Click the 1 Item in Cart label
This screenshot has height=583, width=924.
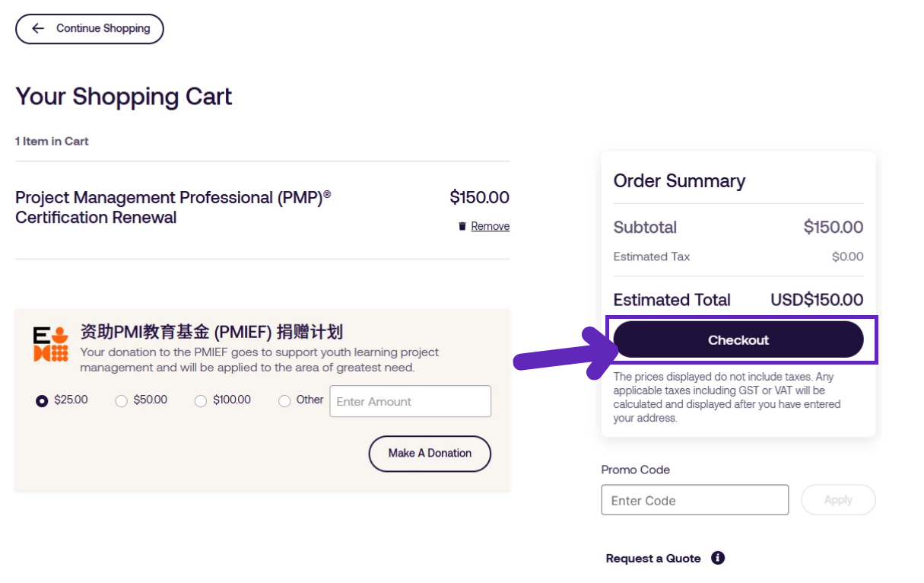click(52, 141)
